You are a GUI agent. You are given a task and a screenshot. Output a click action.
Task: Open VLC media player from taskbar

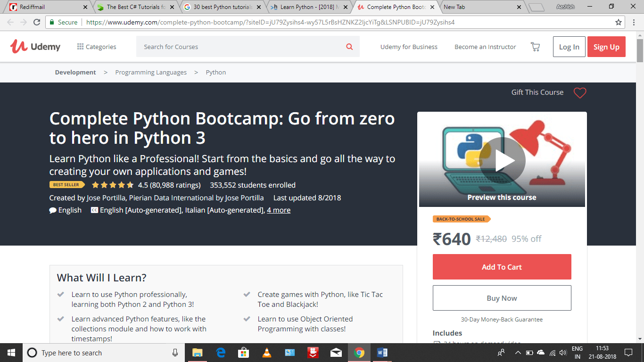point(266,353)
